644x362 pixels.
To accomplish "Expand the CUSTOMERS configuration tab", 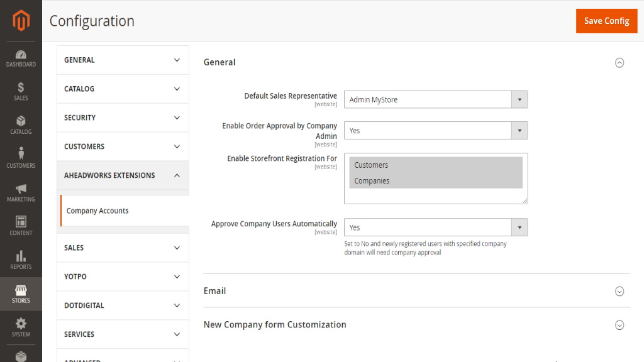I will tap(123, 146).
